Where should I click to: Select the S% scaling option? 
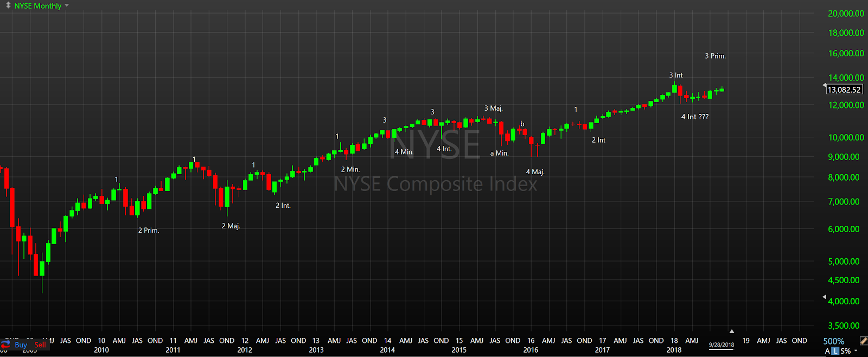(846, 351)
